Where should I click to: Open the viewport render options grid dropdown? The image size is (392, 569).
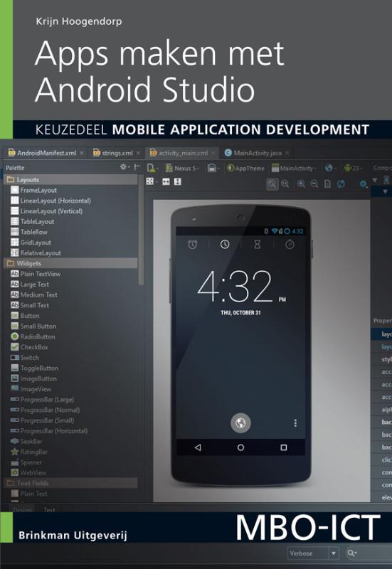click(152, 181)
